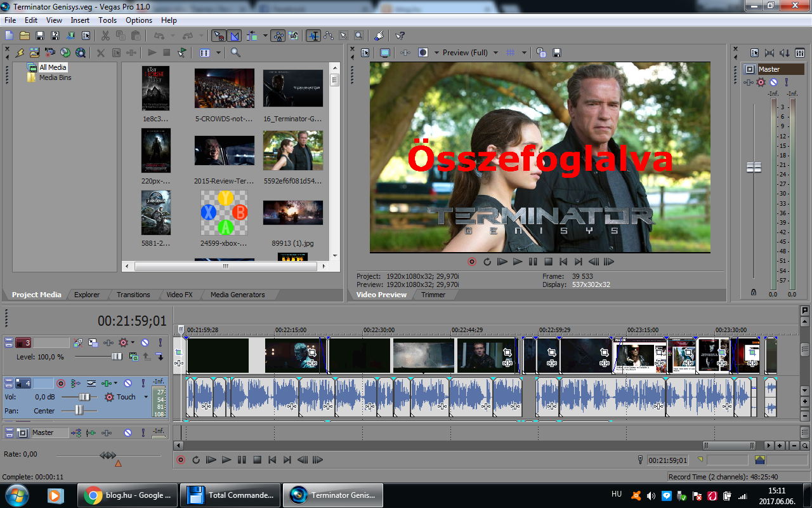
Task: Click track 4 Vol slider handle
Action: 84,397
